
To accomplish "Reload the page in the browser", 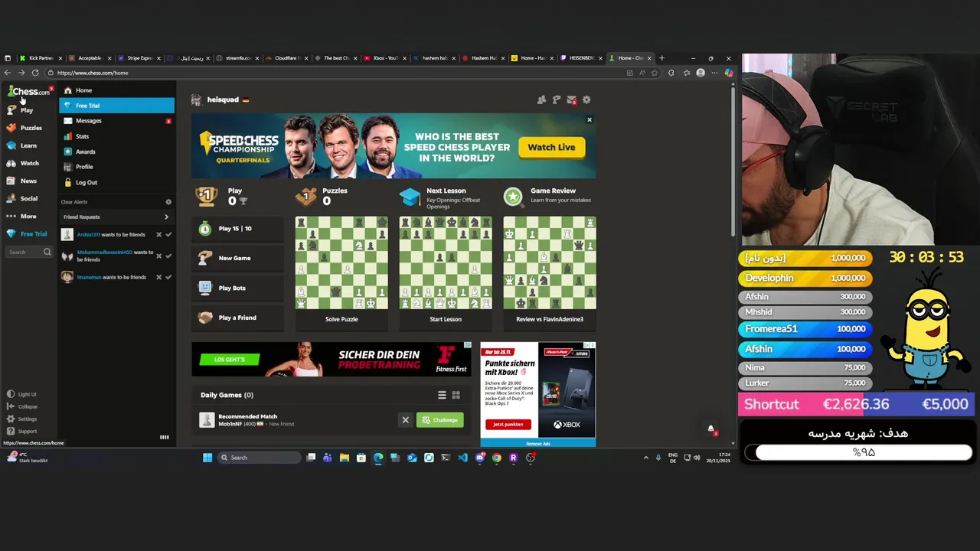I will point(35,73).
